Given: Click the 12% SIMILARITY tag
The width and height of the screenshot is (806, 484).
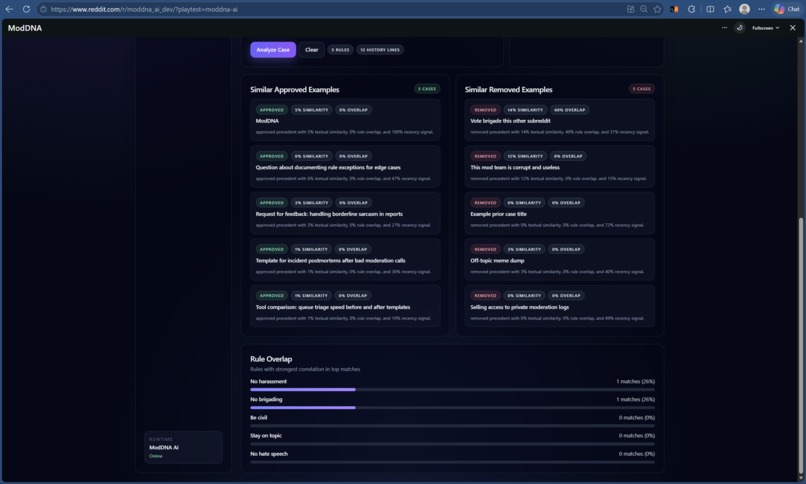Looking at the screenshot, I should coord(525,156).
